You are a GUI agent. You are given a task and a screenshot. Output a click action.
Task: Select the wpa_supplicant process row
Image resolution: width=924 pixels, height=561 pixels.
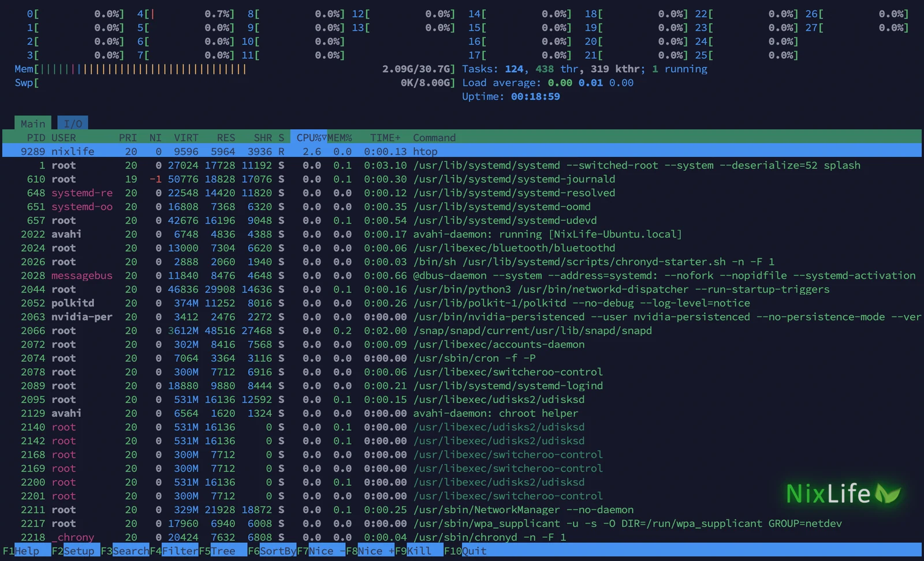click(462, 523)
